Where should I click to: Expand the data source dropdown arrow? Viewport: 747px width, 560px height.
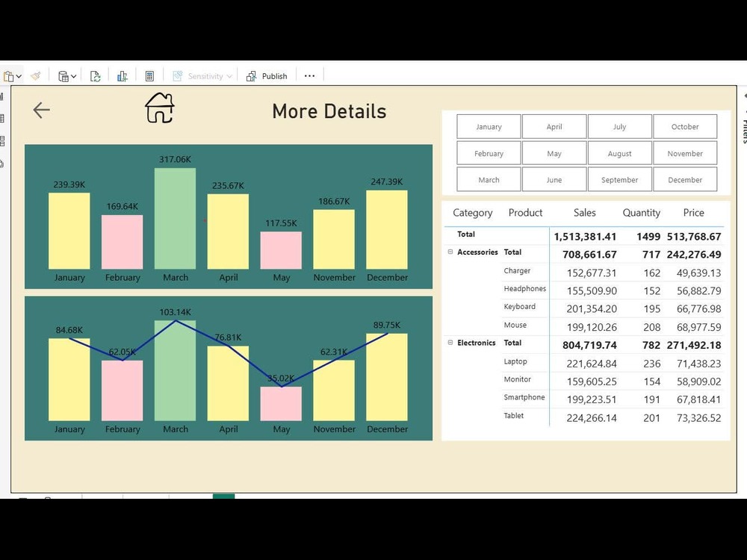point(73,76)
